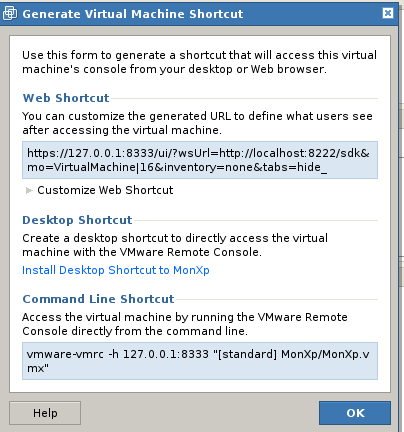Click on the mx" line of command
This screenshot has height=432, width=404.
click(38, 368)
